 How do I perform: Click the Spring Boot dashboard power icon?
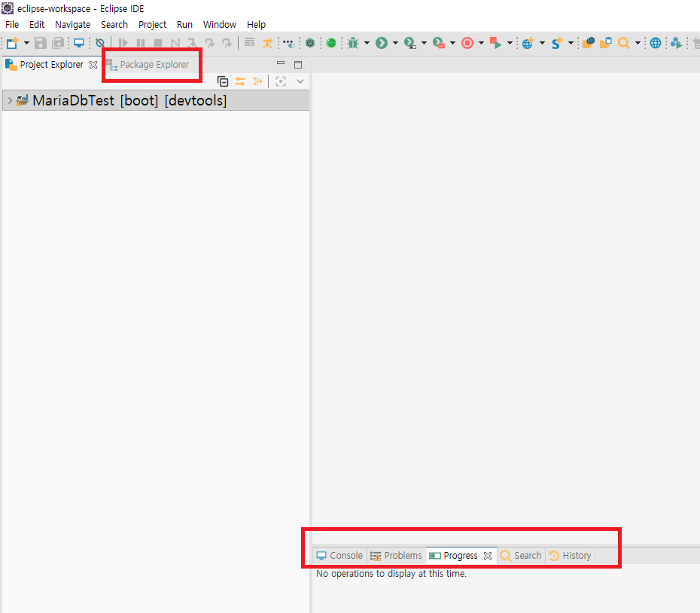coord(310,43)
